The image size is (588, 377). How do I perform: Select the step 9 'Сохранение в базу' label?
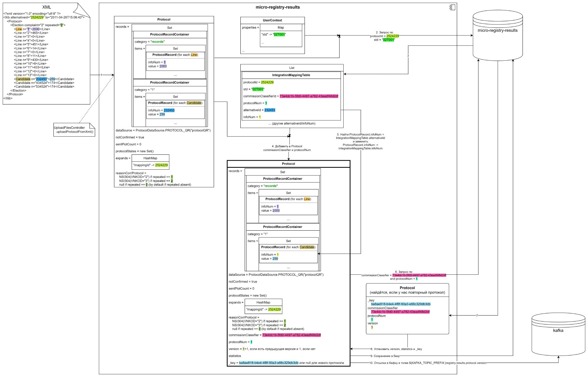point(385,356)
